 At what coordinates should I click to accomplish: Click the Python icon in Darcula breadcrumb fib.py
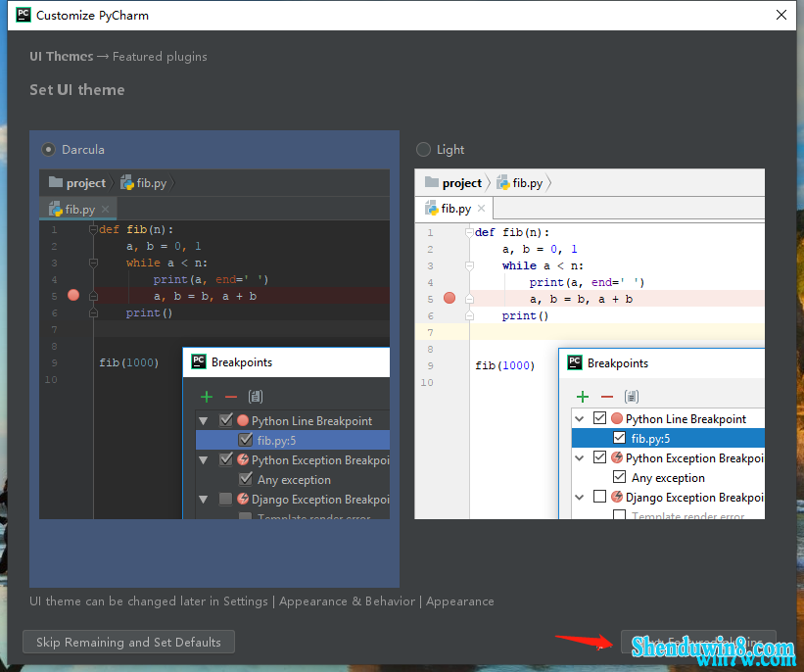(126, 182)
